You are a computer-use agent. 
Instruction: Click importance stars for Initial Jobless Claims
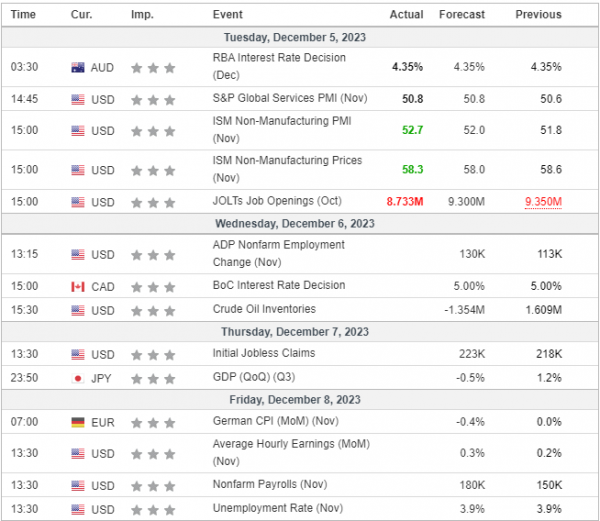pos(154,354)
